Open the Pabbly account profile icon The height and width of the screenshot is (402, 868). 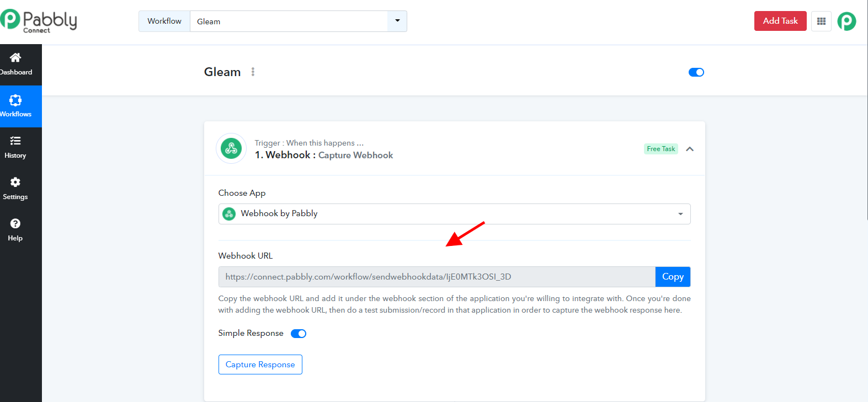point(846,21)
